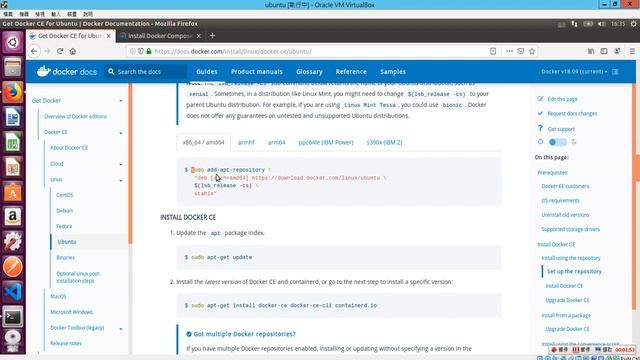Launch Terminal from the Ubuntu dock
The width and height of the screenshot is (640, 360).
13,317
